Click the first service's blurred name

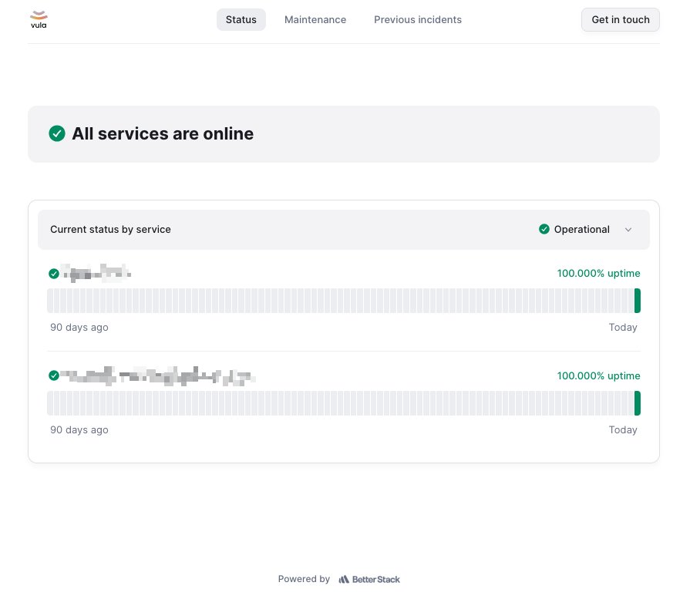[x=96, y=273]
